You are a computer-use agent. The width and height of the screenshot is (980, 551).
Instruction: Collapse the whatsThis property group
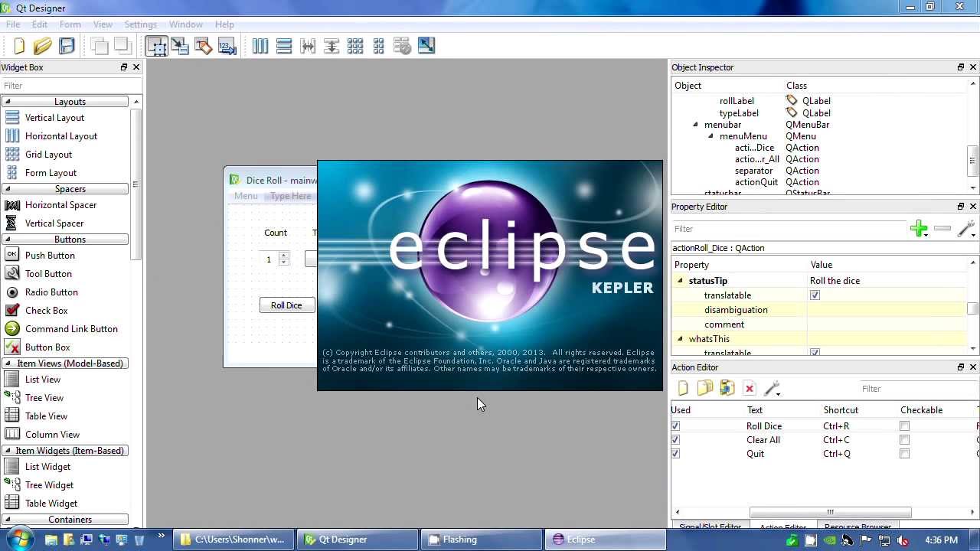tap(680, 339)
